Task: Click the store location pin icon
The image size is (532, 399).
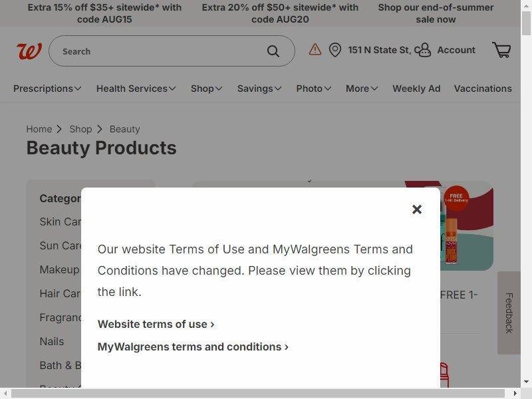Action: point(335,51)
